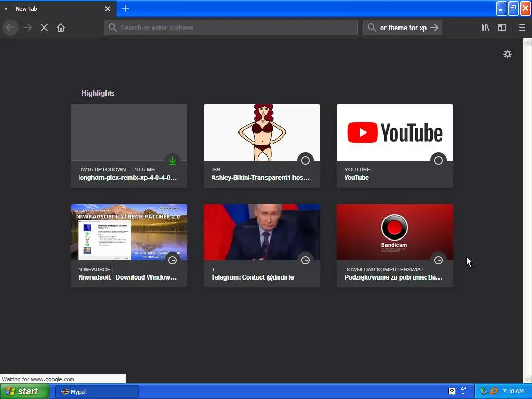The height and width of the screenshot is (399, 532).
Task: Open a new tab with plus
Action: click(125, 8)
